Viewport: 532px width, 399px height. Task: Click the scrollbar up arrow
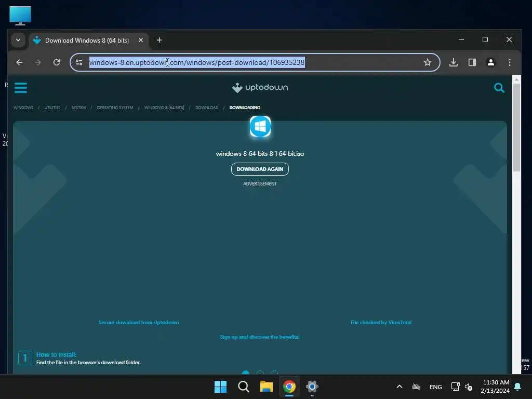516,79
